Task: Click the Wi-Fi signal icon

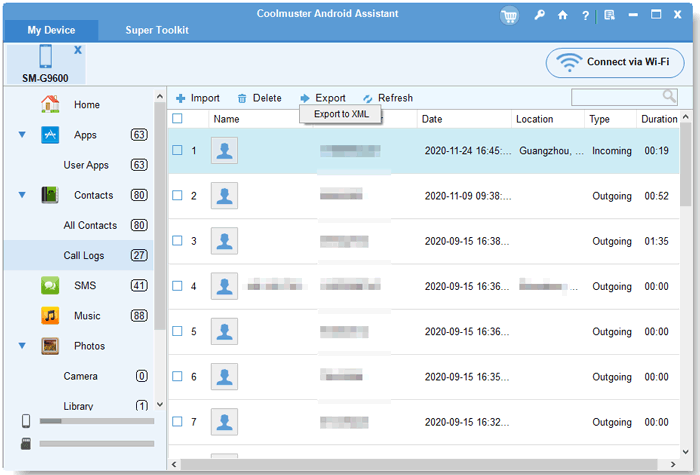Action: coord(569,62)
